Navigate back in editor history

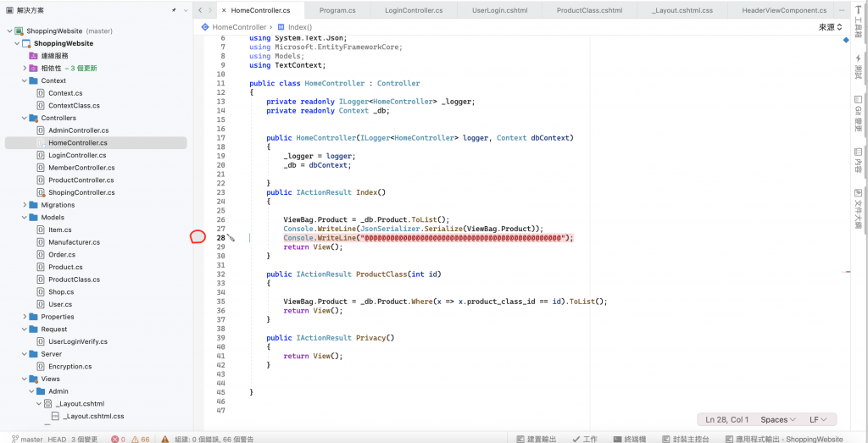200,10
